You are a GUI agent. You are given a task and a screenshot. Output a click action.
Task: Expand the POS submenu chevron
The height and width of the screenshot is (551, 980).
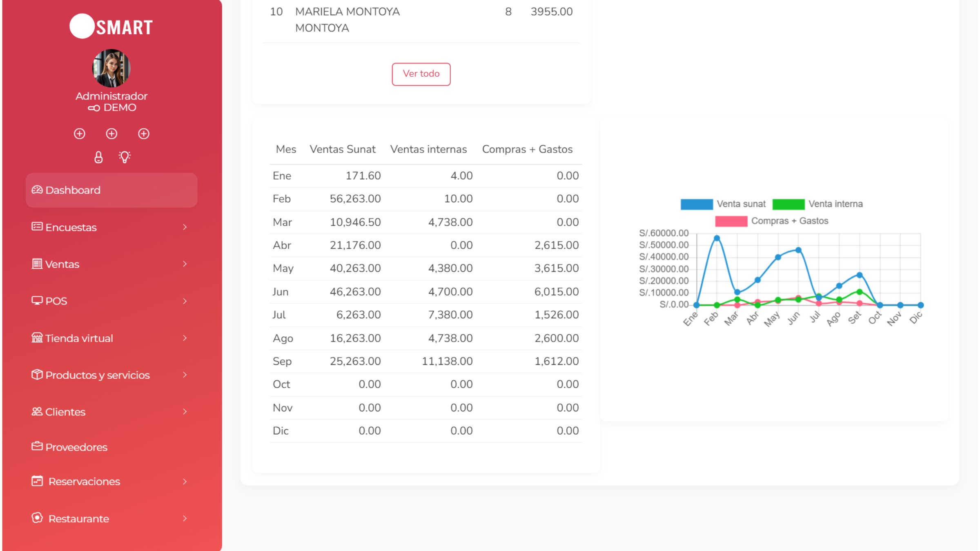(x=185, y=301)
